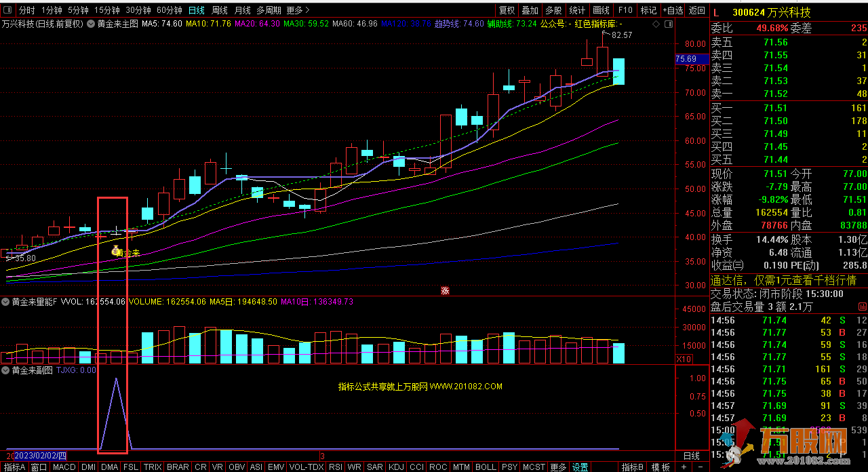Select the FSL indicator
868x472 pixels.
130,467
